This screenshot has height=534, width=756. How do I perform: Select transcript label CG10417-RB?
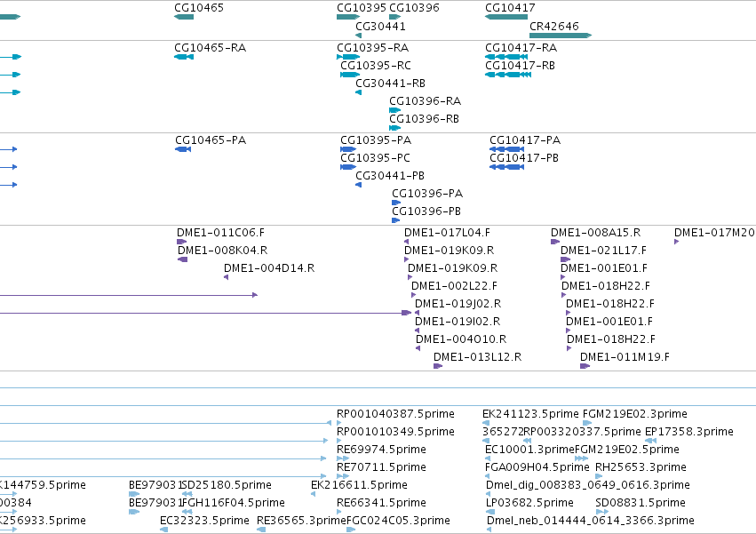[x=521, y=66]
